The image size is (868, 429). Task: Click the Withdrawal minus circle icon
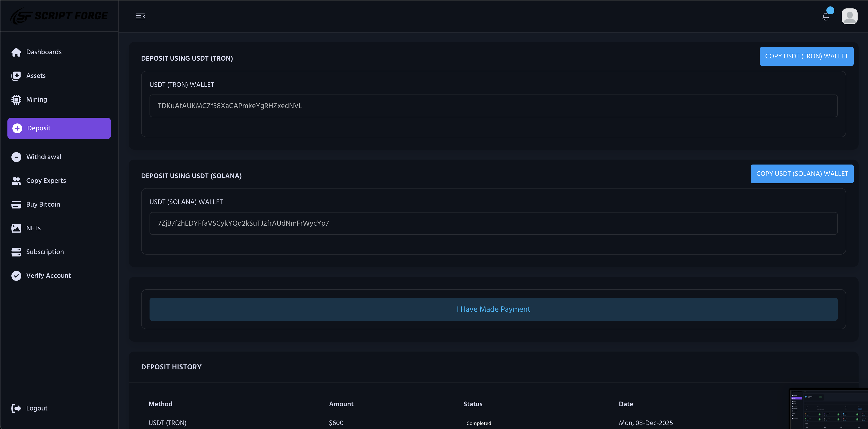point(16,157)
